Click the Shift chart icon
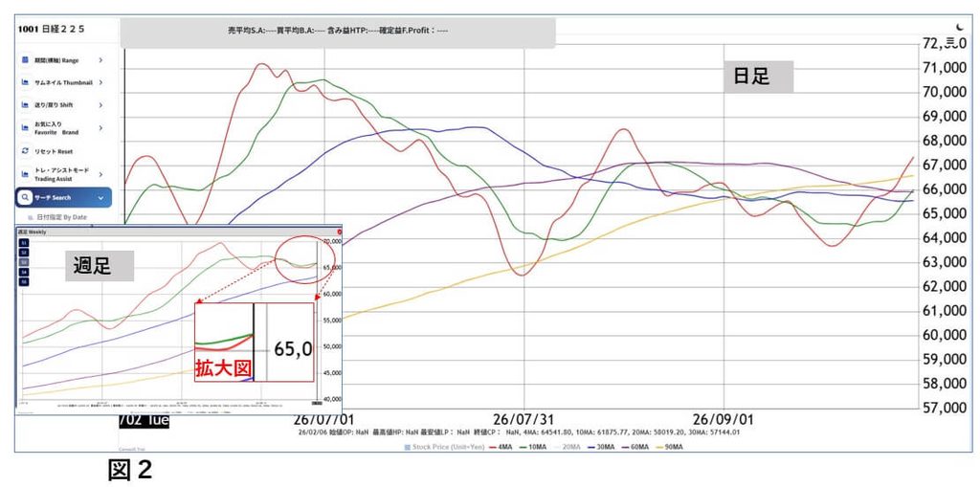This screenshot has width=980, height=487. click(x=26, y=105)
